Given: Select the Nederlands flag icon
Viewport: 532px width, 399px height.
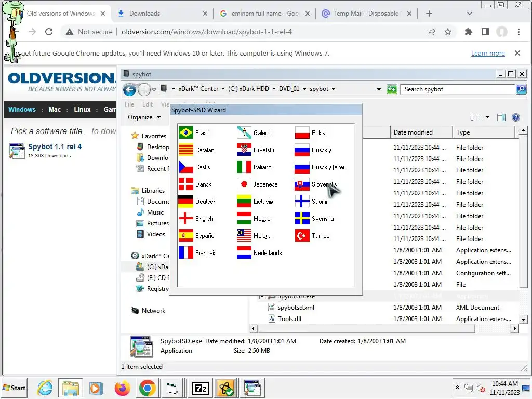Looking at the screenshot, I should pyautogui.click(x=244, y=252).
